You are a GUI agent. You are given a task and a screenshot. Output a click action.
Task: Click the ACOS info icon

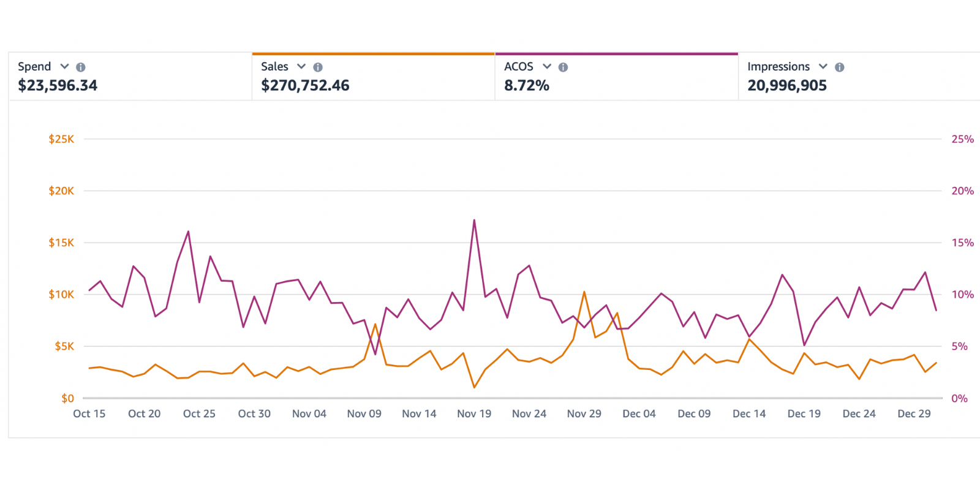click(x=563, y=67)
